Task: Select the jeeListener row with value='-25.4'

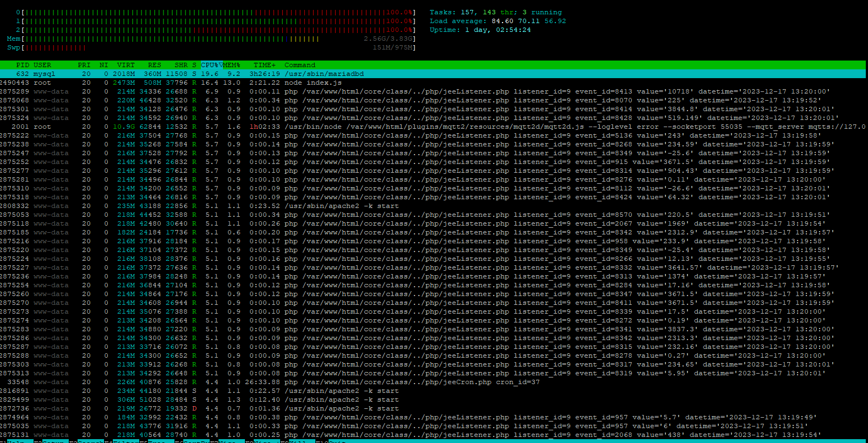Action: click(x=433, y=250)
